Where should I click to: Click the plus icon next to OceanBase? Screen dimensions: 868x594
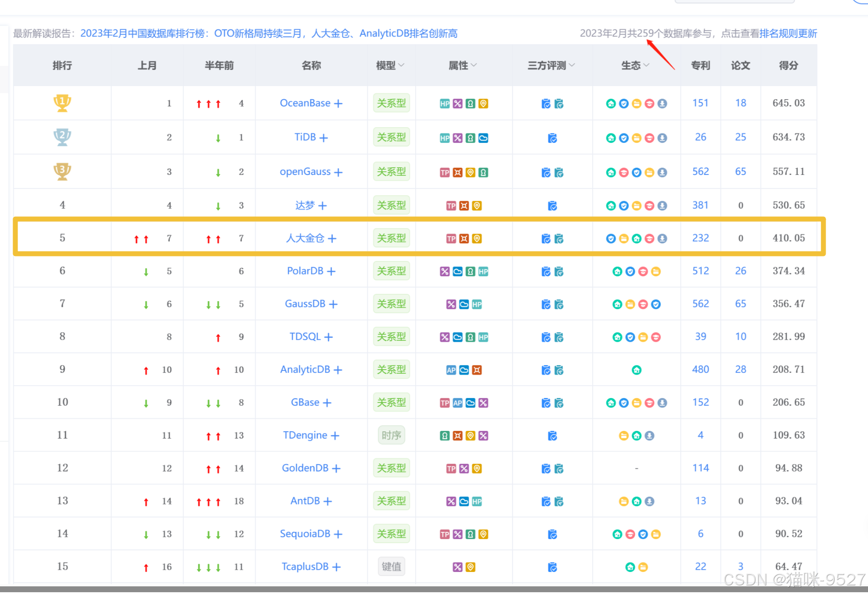click(338, 104)
